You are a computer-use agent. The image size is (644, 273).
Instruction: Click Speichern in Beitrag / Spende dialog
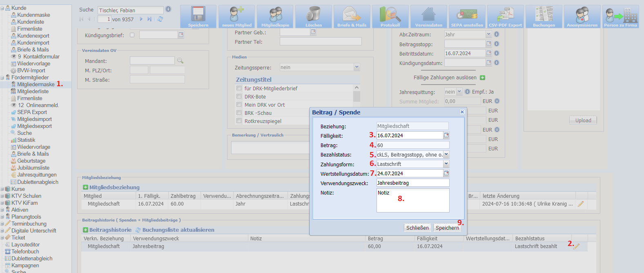[x=447, y=228]
